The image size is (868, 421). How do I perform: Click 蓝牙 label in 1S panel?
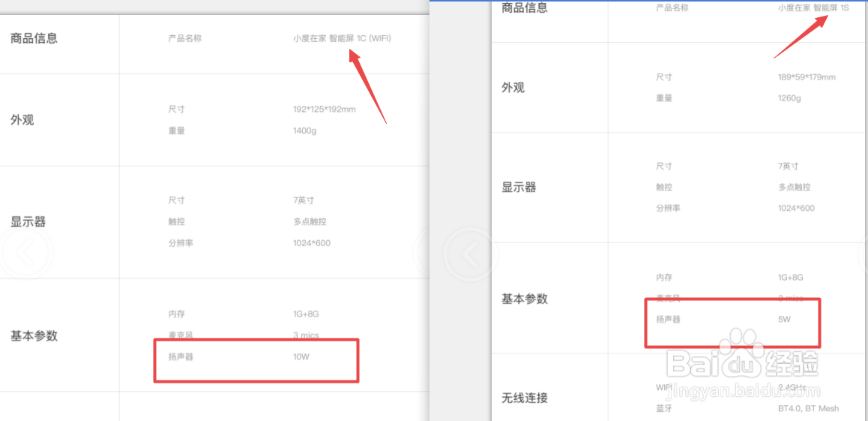pos(663,408)
